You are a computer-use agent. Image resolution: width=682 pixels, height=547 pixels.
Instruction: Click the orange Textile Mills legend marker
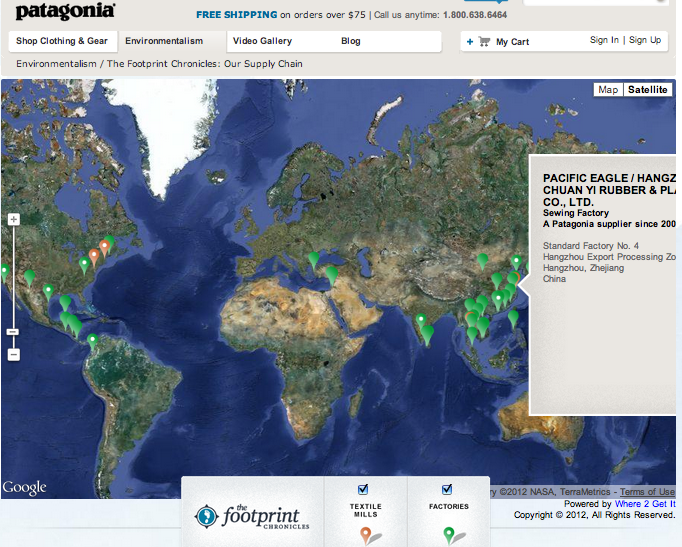click(x=366, y=534)
